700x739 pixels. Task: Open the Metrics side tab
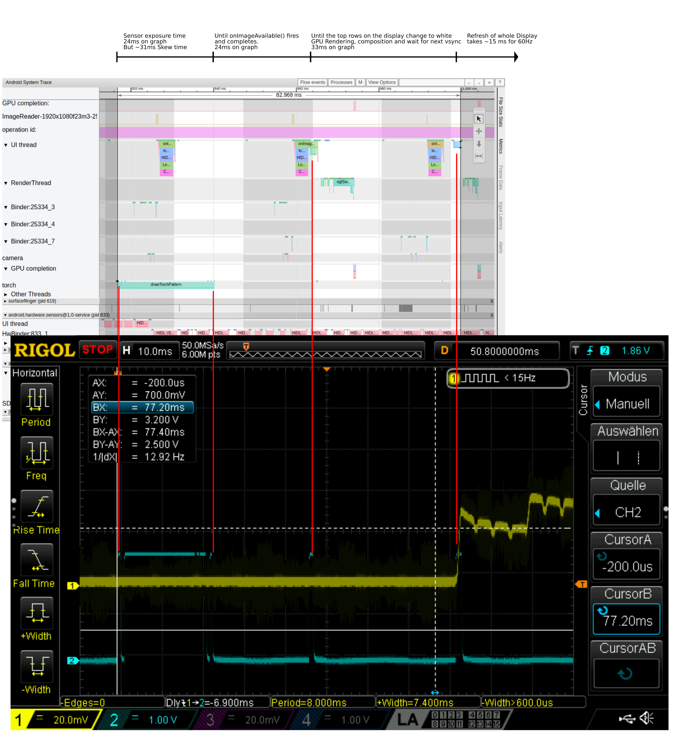click(501, 146)
